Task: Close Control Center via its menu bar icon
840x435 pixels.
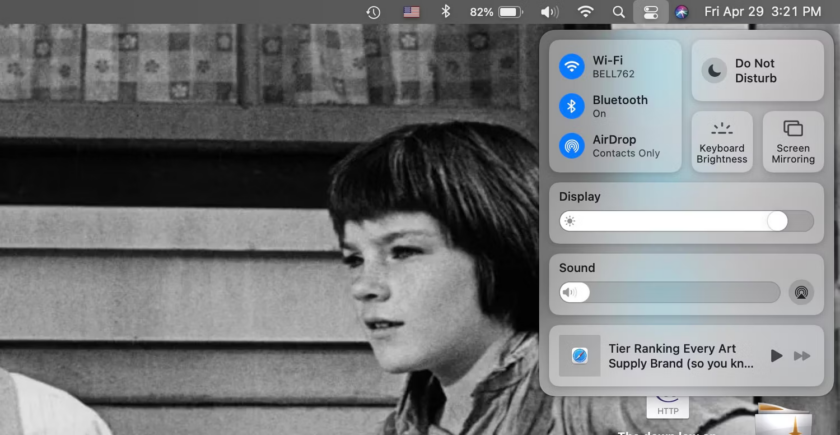Action: [651, 12]
